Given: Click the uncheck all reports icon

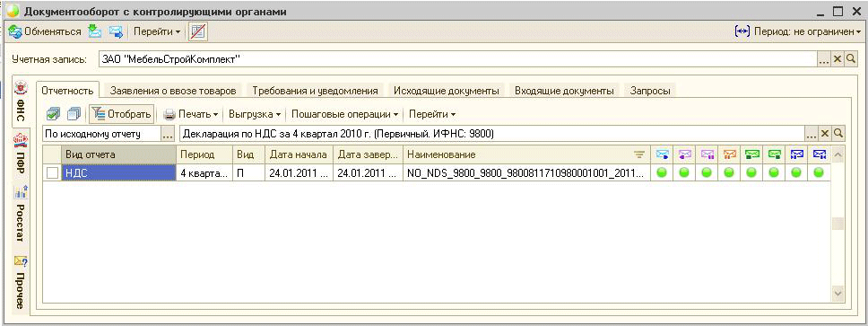Looking at the screenshot, I should point(73,114).
